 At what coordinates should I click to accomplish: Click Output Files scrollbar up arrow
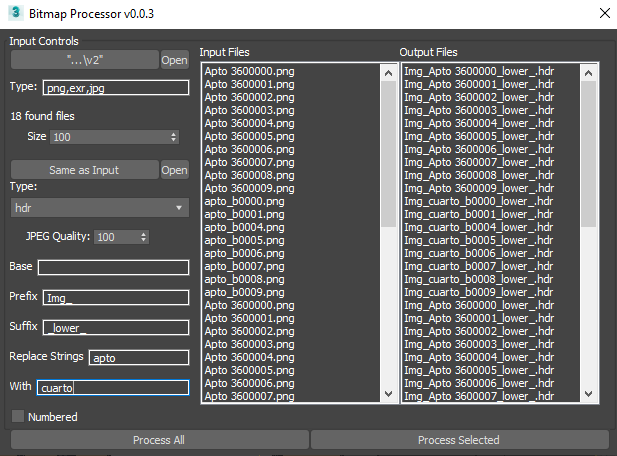click(x=588, y=73)
